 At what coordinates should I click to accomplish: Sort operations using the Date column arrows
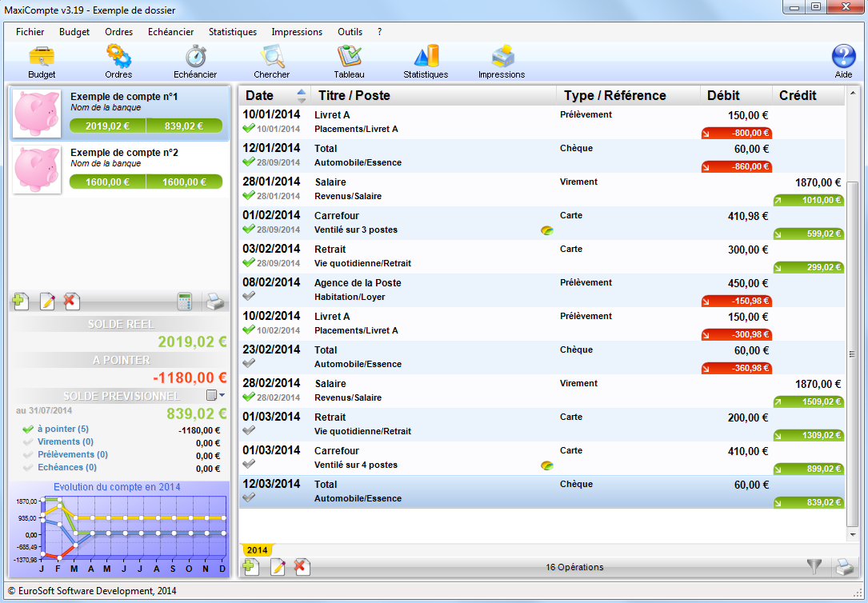[x=302, y=94]
